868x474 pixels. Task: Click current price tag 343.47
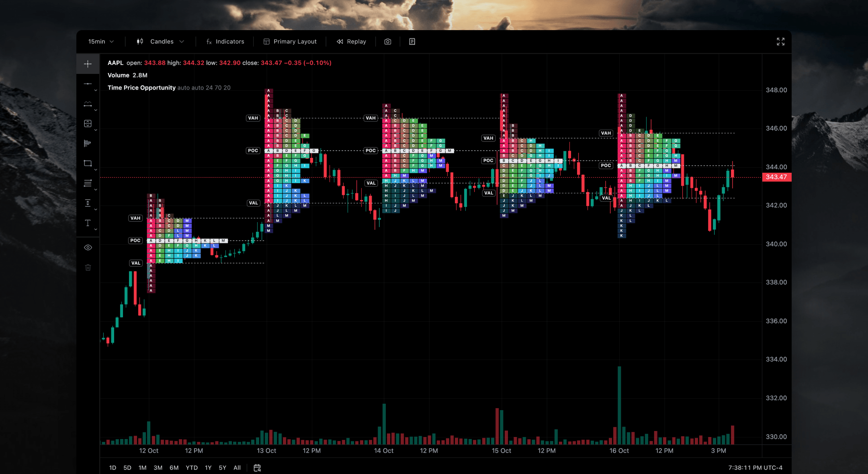click(x=776, y=177)
